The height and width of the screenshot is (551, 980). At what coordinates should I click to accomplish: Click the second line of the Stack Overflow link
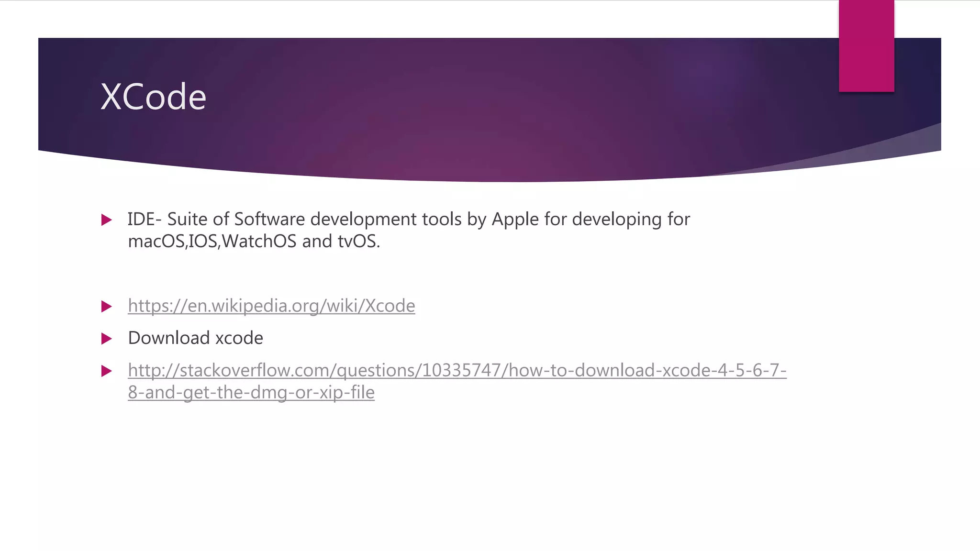(x=251, y=393)
